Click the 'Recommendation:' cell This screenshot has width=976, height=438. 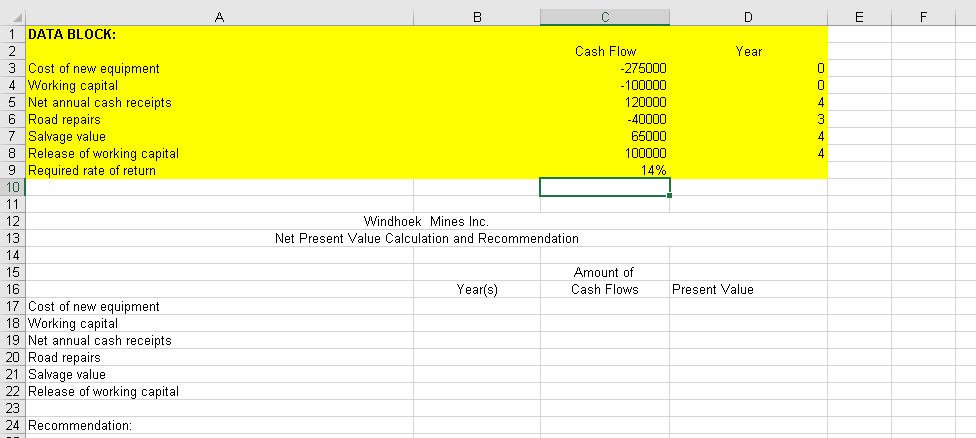219,426
